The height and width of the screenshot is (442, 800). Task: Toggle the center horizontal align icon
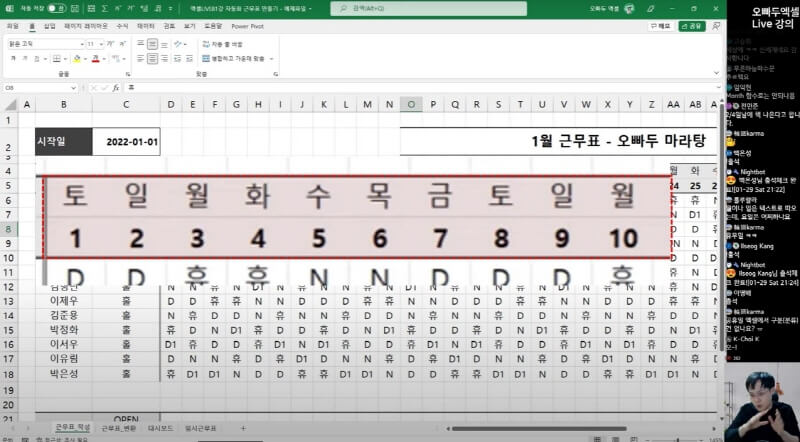click(153, 59)
